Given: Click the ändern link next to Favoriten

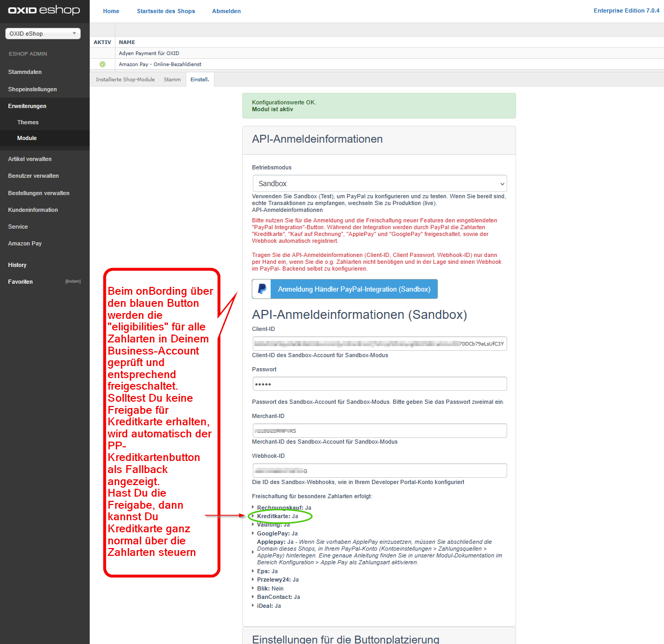Looking at the screenshot, I should (x=73, y=282).
